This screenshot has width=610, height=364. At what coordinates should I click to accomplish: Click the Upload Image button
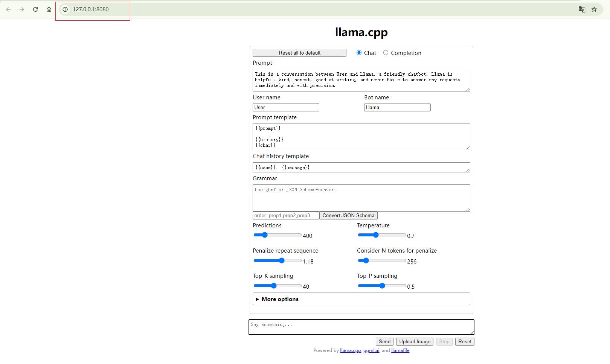pos(415,341)
